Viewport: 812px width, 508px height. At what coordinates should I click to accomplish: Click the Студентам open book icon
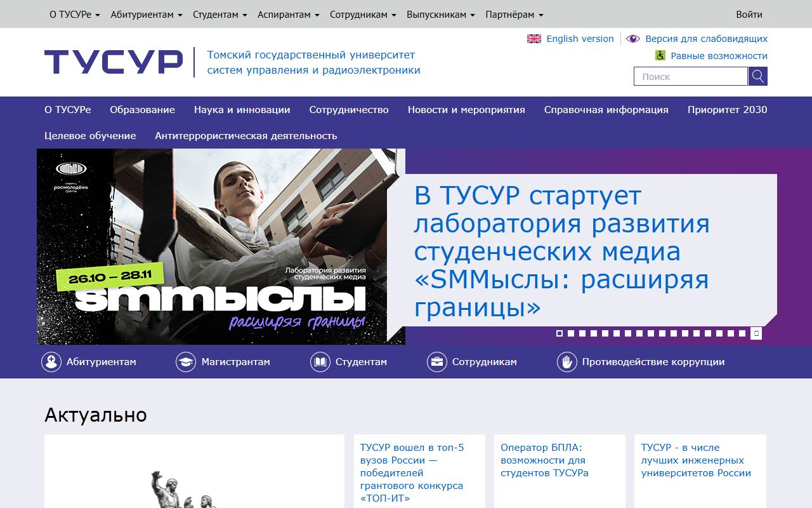(x=320, y=362)
